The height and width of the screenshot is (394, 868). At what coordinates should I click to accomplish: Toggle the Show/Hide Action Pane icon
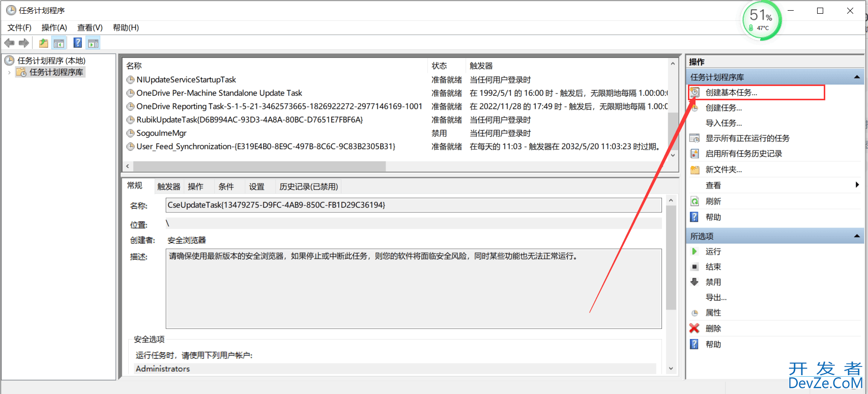pyautogui.click(x=93, y=43)
